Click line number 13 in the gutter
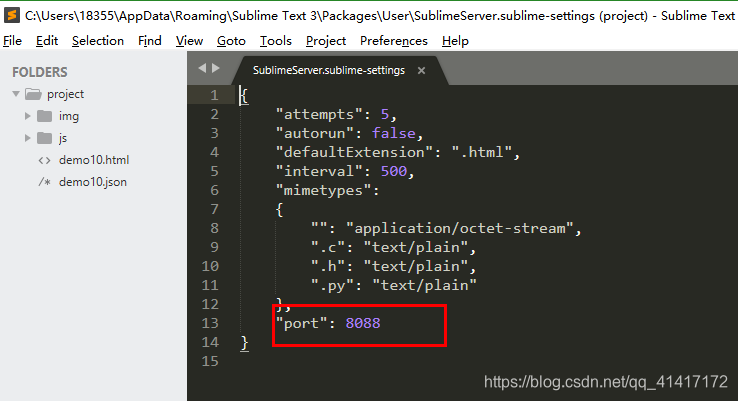This screenshot has height=401, width=738. click(210, 323)
